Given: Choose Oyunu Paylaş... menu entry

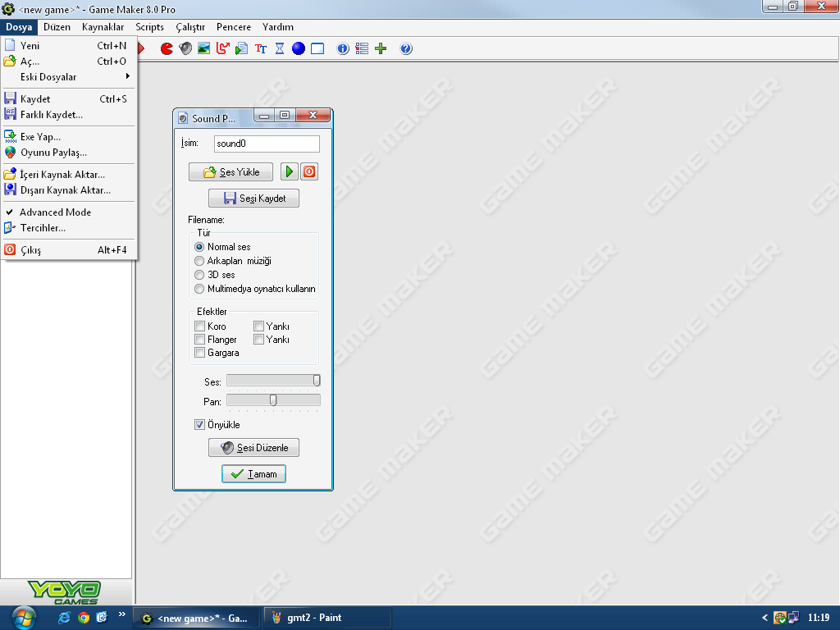Looking at the screenshot, I should tap(69, 152).
